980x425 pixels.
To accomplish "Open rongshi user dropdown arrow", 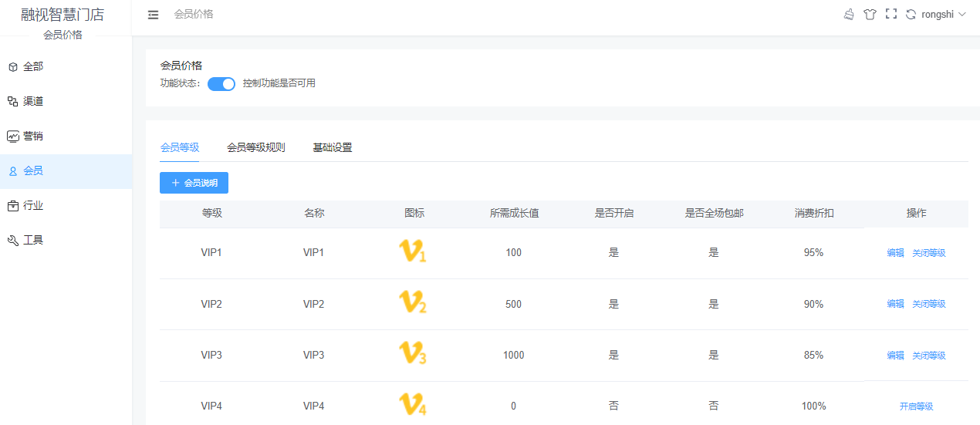I will [x=961, y=14].
